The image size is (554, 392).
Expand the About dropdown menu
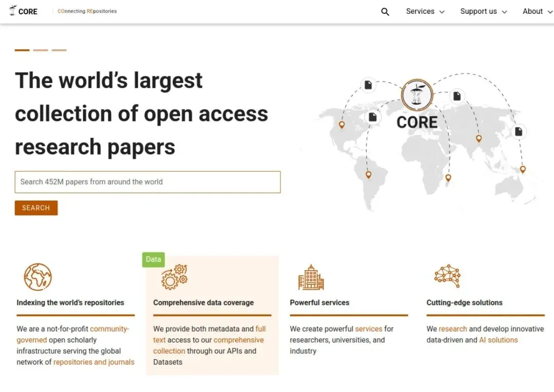(538, 11)
